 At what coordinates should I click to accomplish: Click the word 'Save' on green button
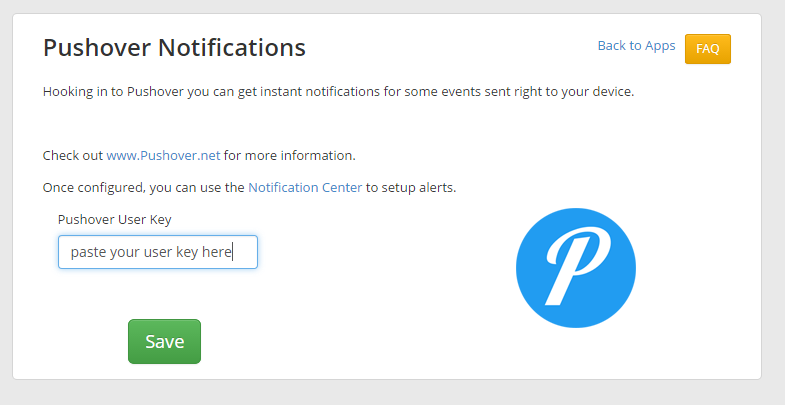tap(164, 341)
